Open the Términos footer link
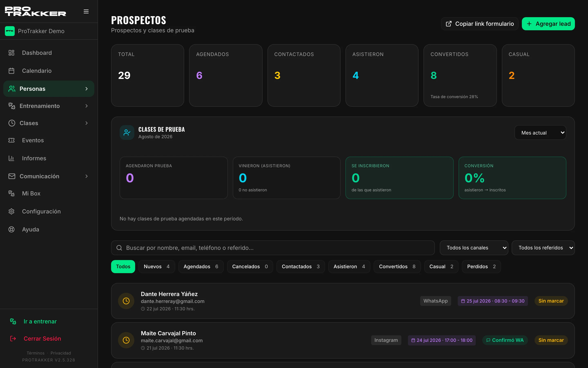This screenshot has width=588, height=368. (36, 353)
